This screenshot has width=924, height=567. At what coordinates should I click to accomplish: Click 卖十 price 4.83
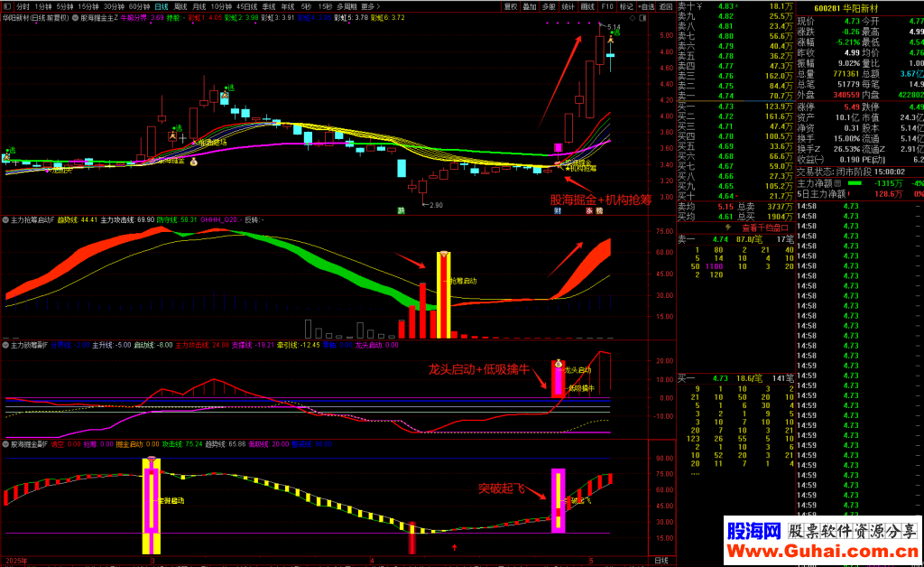click(726, 6)
